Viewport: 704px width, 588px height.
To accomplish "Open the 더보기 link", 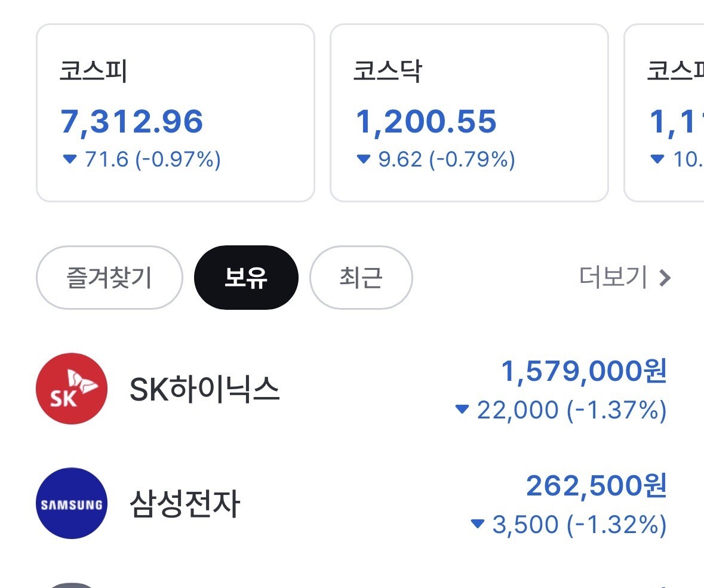I will click(x=625, y=278).
